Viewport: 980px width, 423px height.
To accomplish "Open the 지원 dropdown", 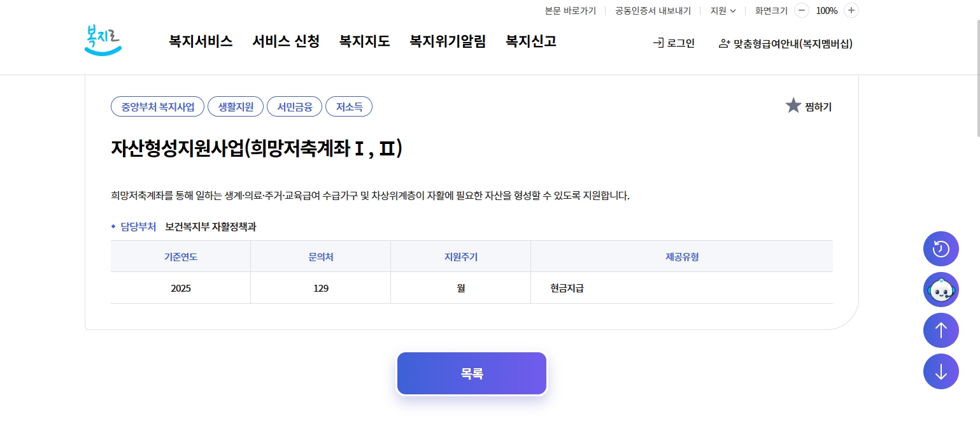I will click(723, 10).
